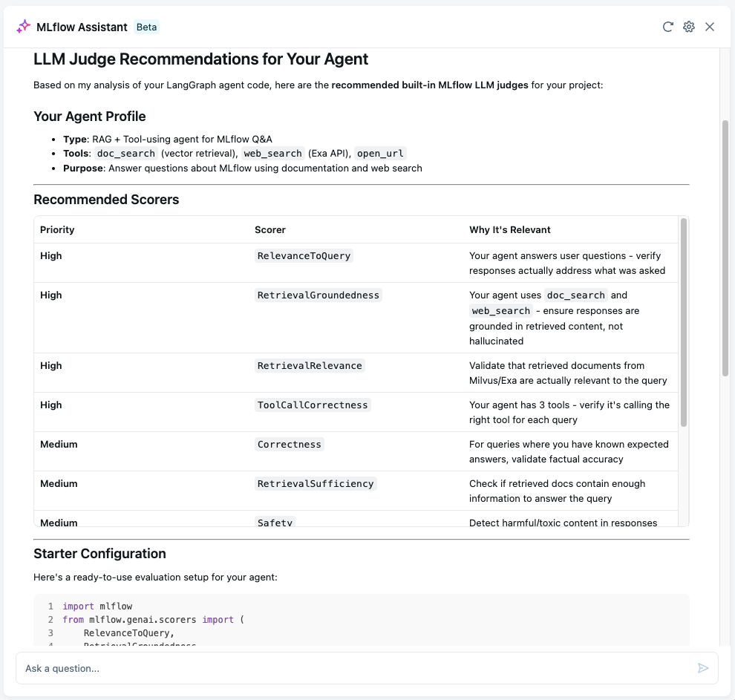Select the Scorer column header
The height and width of the screenshot is (700, 735).
270,229
